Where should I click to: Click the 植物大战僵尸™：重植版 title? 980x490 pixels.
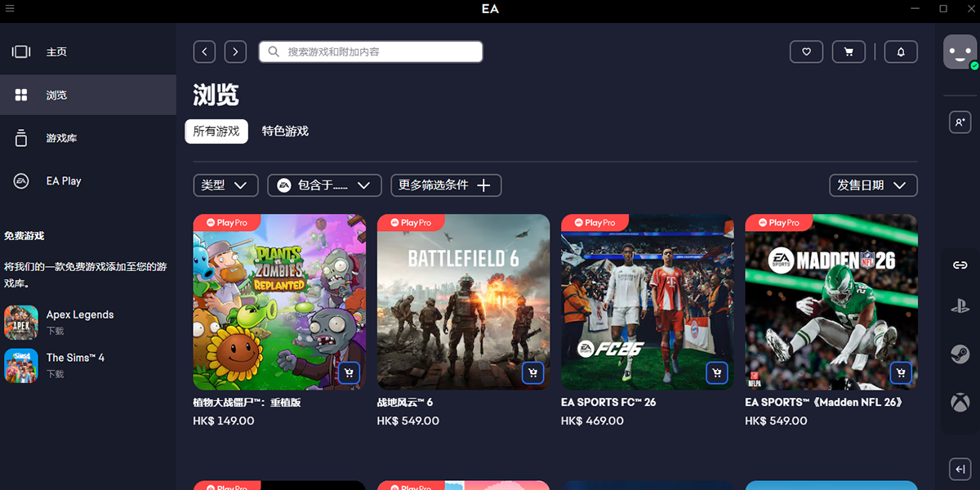click(247, 402)
